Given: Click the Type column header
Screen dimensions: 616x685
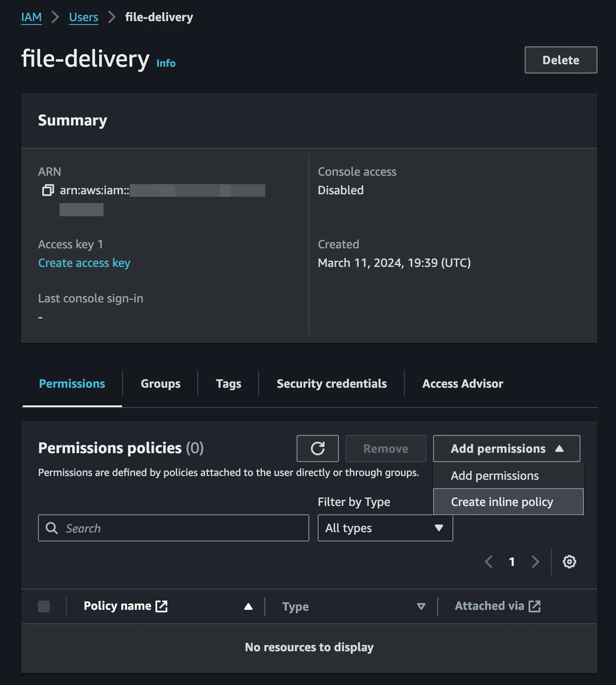Looking at the screenshot, I should 295,606.
